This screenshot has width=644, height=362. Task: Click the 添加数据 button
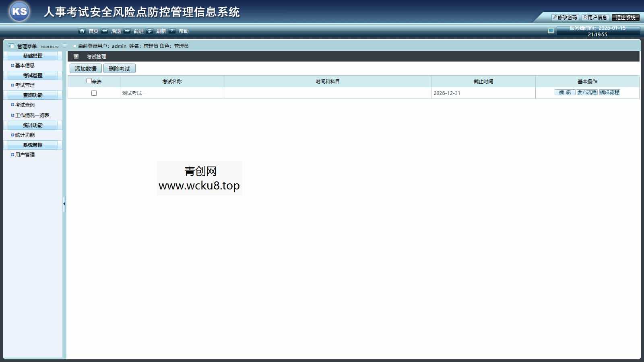[x=86, y=68]
